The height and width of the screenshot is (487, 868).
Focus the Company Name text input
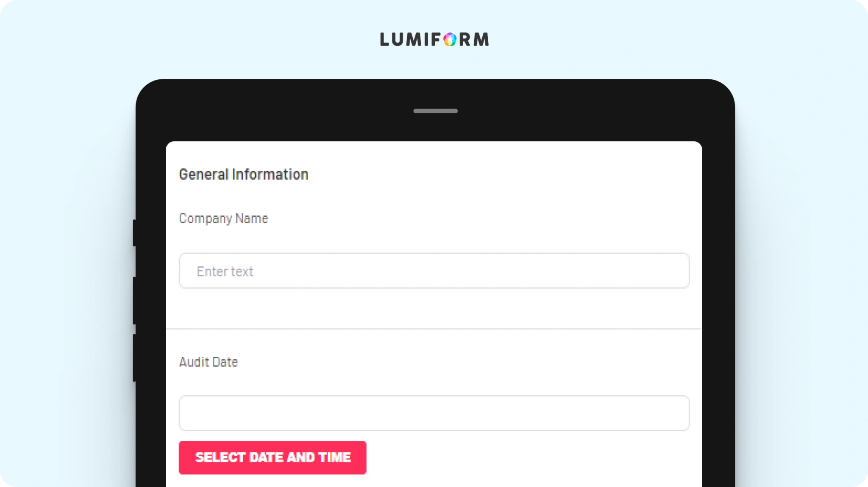point(434,271)
